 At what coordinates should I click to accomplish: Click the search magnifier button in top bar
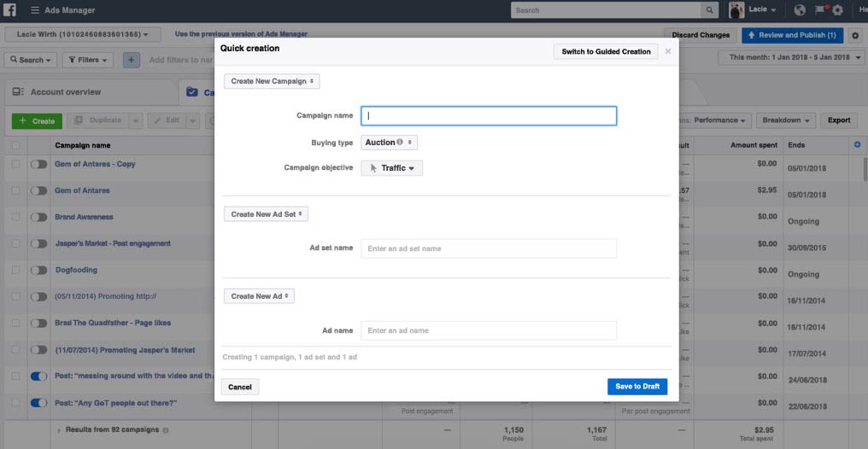click(x=709, y=10)
